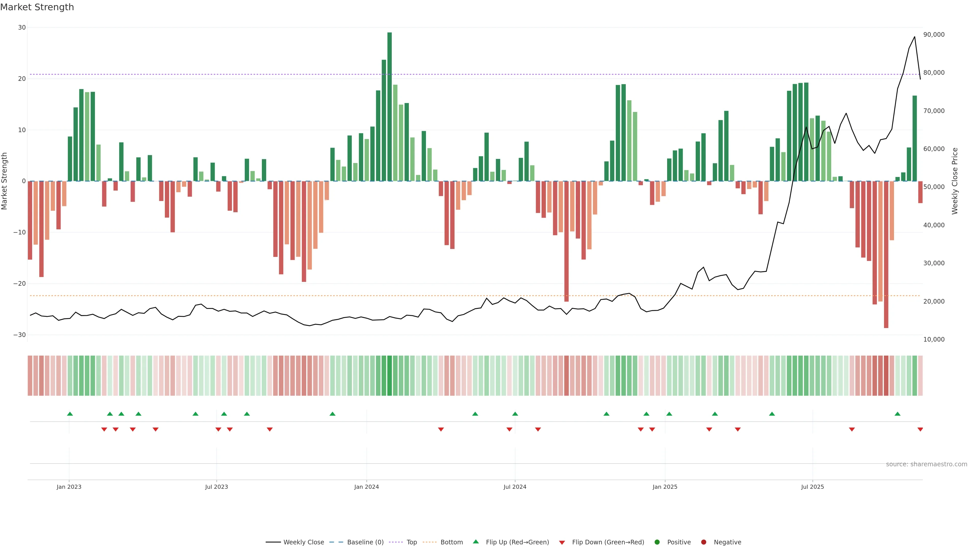
Task: Click the Weekly Close Price right axis title
Action: [x=954, y=181]
